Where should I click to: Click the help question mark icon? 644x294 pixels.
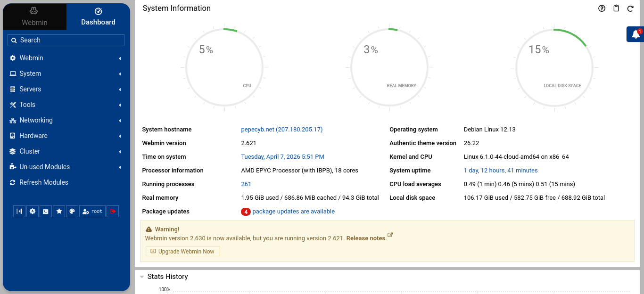[602, 8]
